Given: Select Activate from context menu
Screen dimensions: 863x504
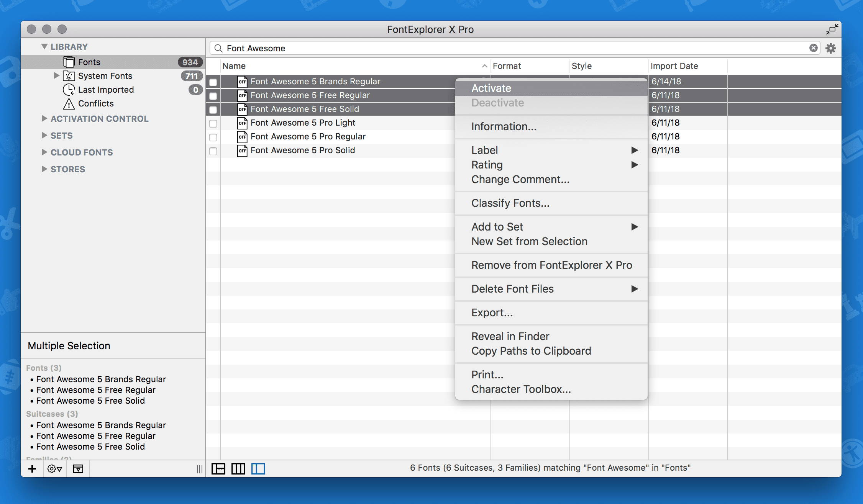Looking at the screenshot, I should point(492,88).
